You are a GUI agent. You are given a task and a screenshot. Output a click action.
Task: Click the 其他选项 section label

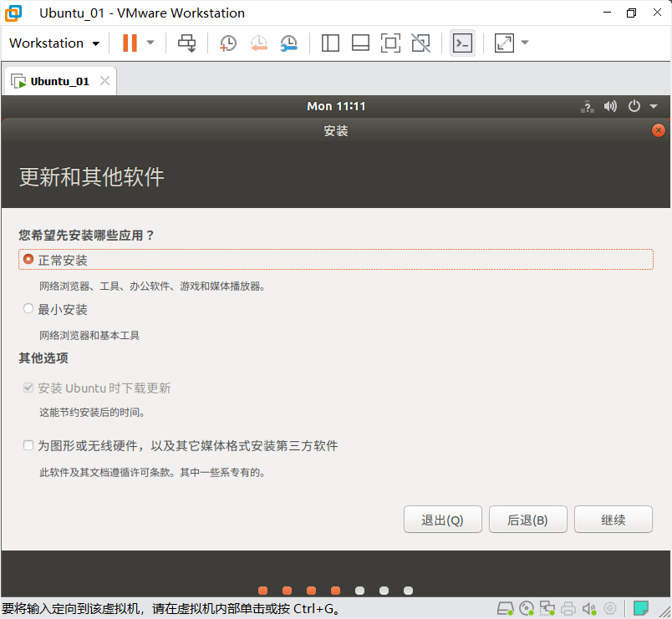pyautogui.click(x=43, y=358)
